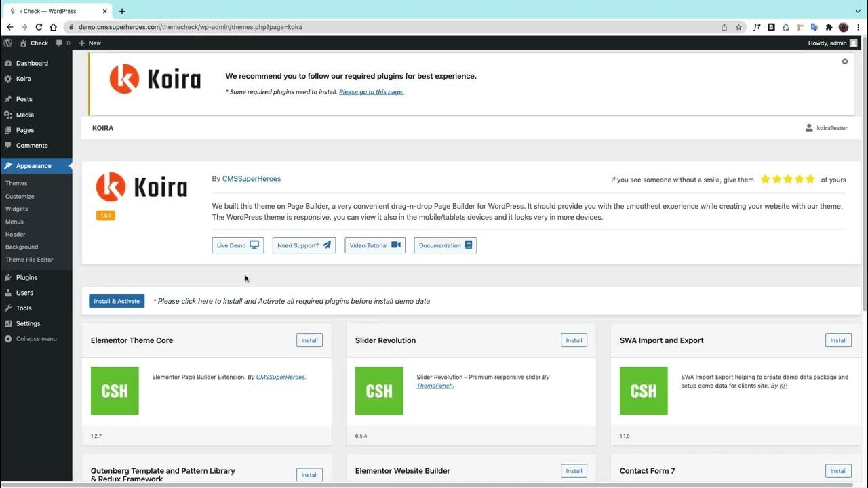Image resolution: width=868 pixels, height=488 pixels.
Task: Click the SWA Import Export CSH thumbnail
Action: coord(644,391)
